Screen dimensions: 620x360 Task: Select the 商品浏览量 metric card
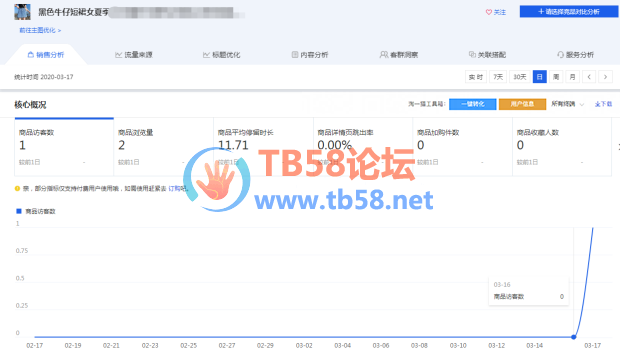click(x=163, y=146)
